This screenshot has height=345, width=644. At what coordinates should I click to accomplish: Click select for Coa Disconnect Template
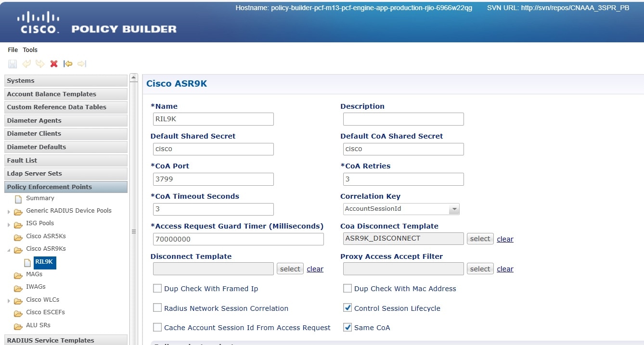click(480, 239)
